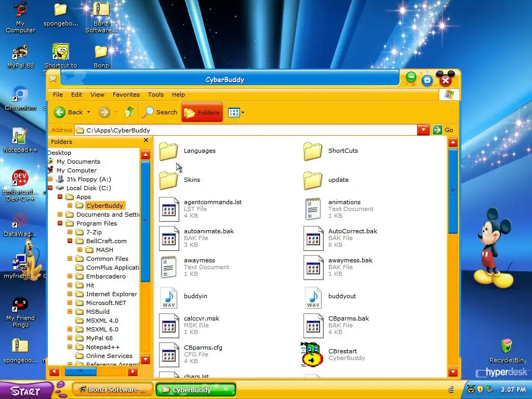Select animations text document
The image size is (532, 399).
click(338, 209)
